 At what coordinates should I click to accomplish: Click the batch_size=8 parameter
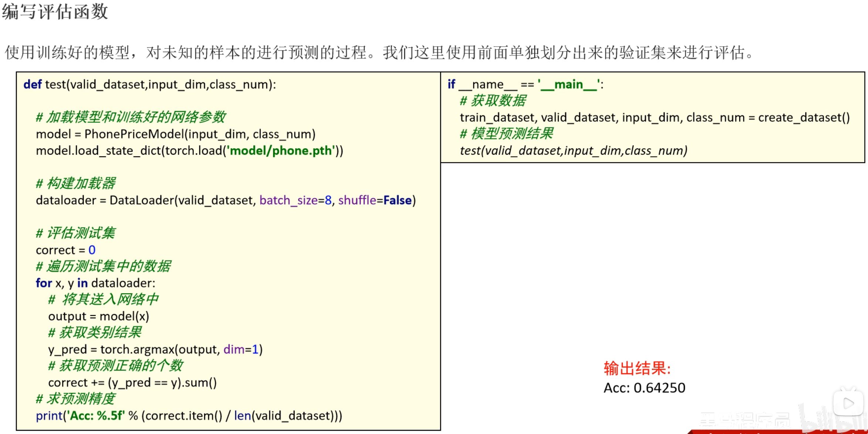(295, 200)
